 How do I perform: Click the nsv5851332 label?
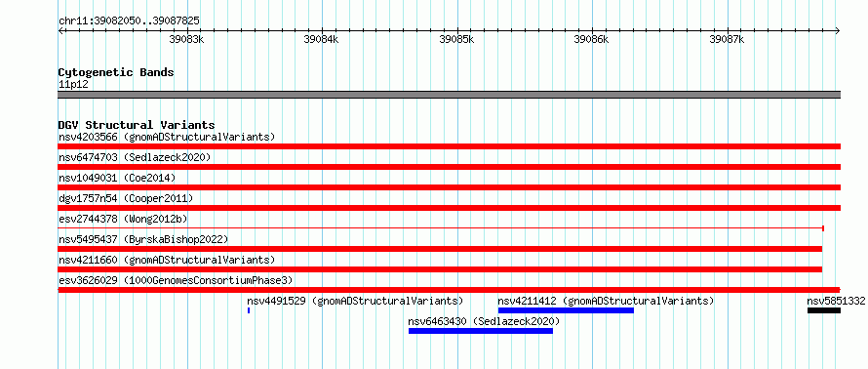coord(836,301)
